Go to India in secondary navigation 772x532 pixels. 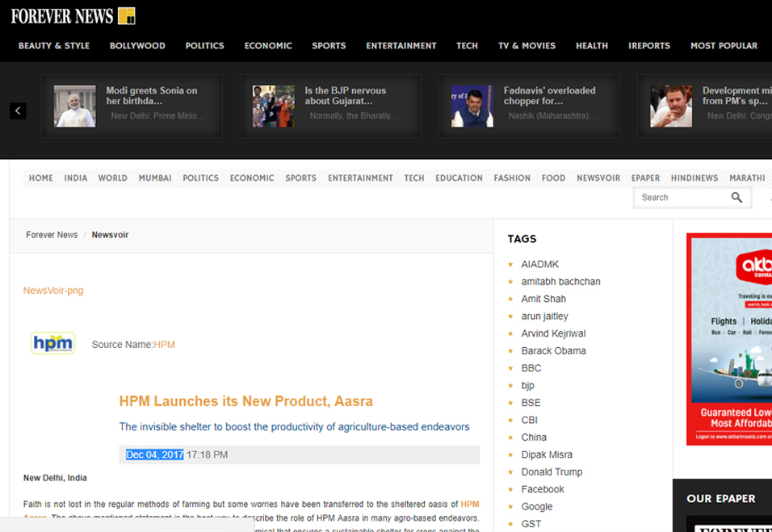(76, 178)
